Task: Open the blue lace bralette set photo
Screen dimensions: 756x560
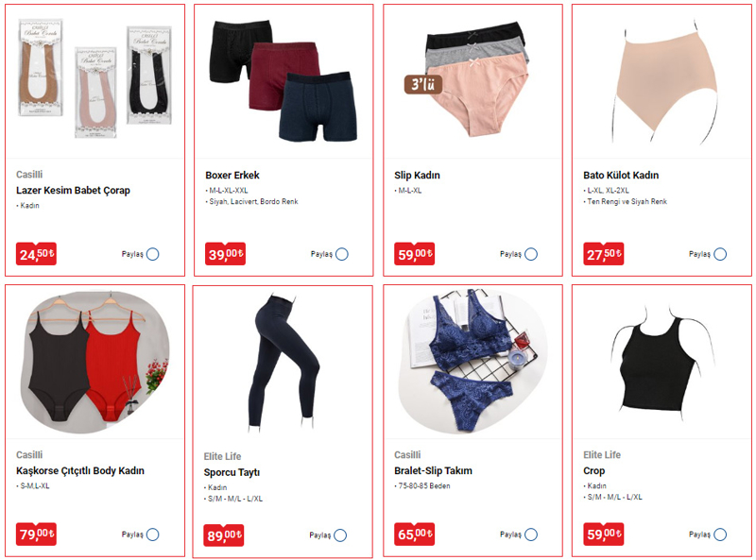Action: 472,362
